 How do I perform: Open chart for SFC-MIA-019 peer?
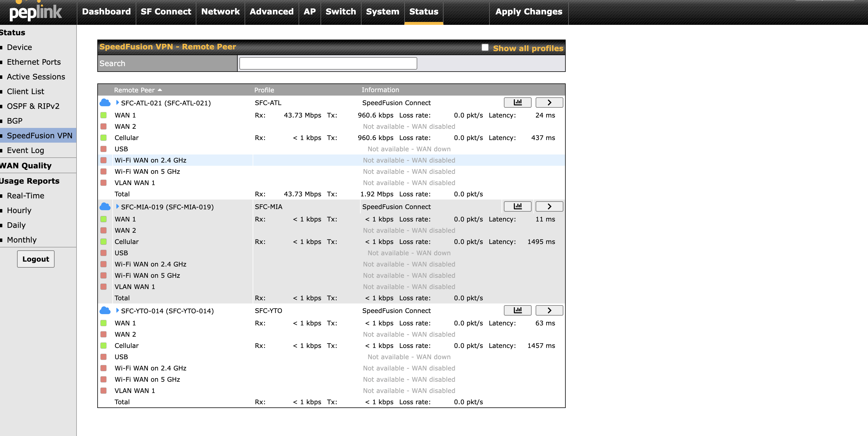pos(517,206)
